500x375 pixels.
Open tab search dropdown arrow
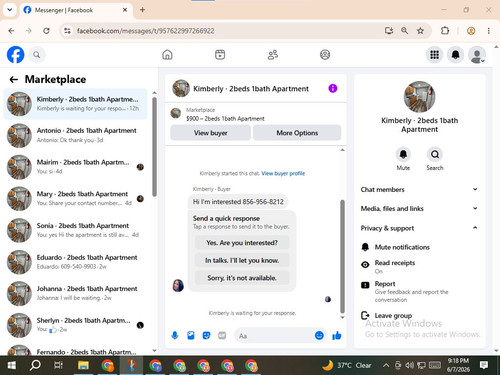[x=10, y=10]
